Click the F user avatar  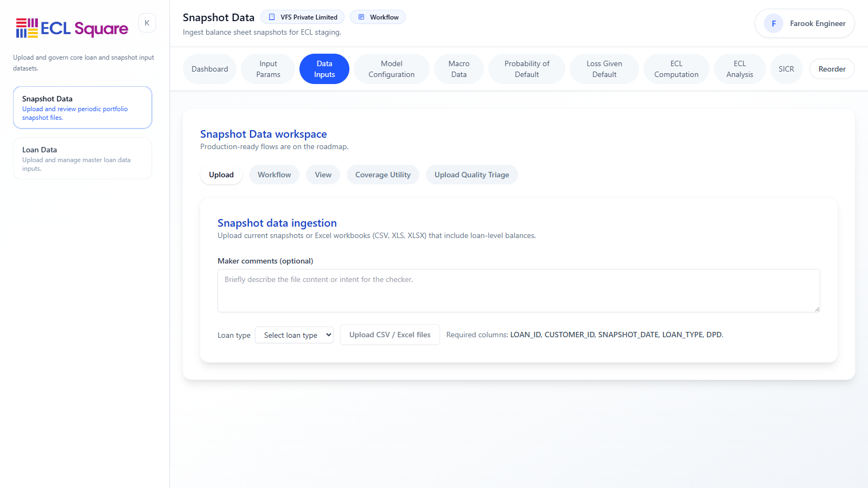(x=774, y=23)
